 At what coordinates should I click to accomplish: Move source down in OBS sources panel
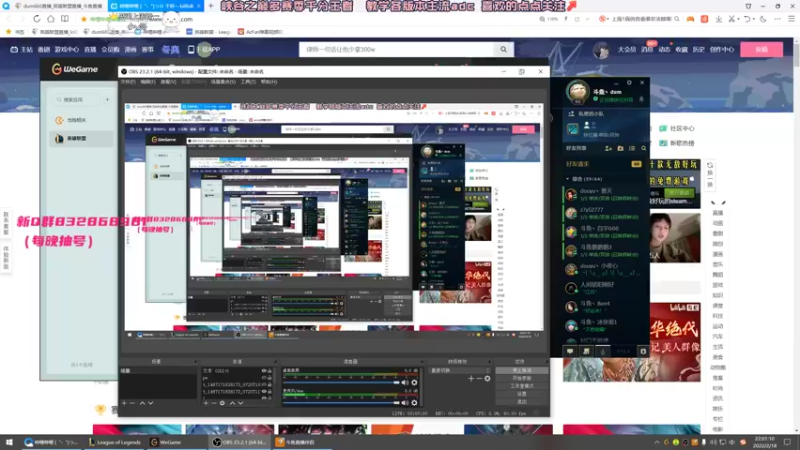point(240,403)
